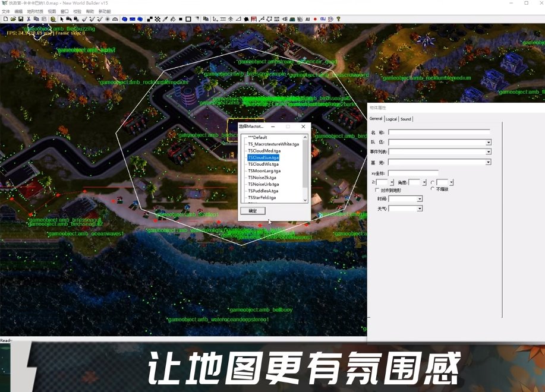Click the xy坐标 input field
This screenshot has width=545, height=392.
coord(413,173)
